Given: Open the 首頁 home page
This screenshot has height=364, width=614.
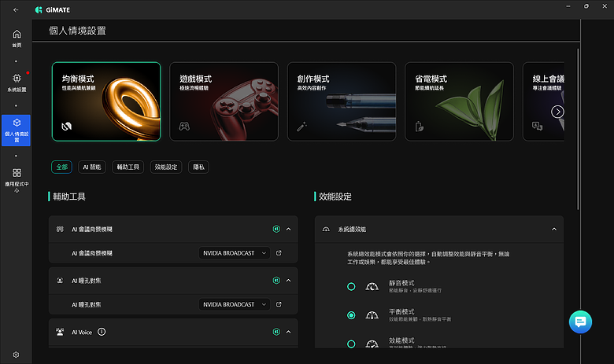Looking at the screenshot, I should (x=17, y=39).
